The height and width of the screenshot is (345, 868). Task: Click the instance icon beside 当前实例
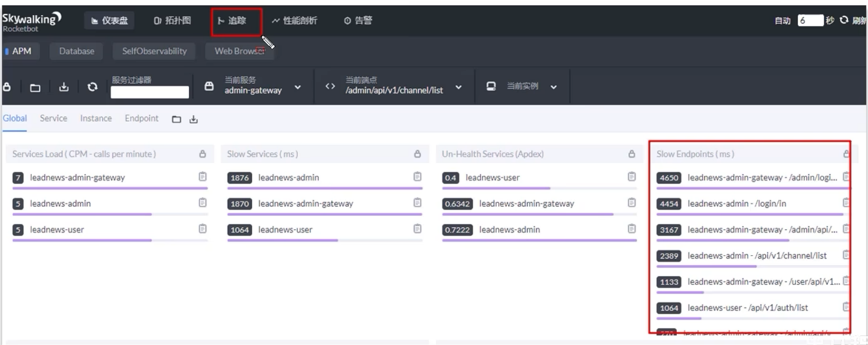(x=491, y=86)
